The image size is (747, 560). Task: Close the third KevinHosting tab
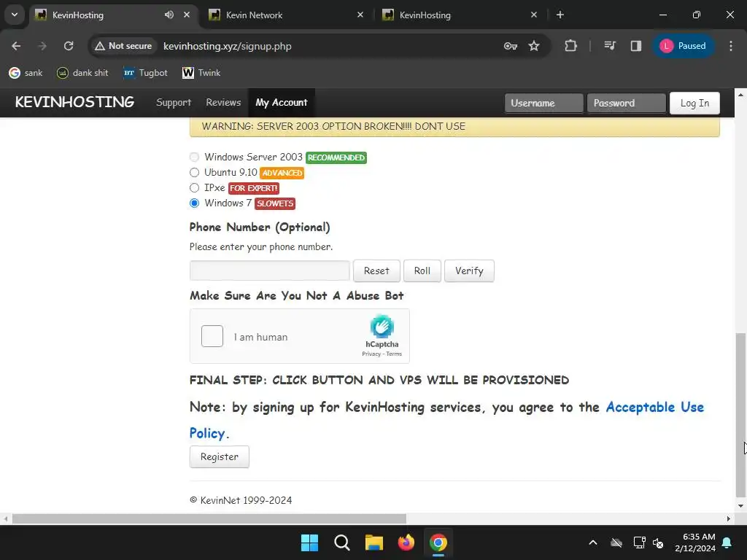pyautogui.click(x=533, y=15)
